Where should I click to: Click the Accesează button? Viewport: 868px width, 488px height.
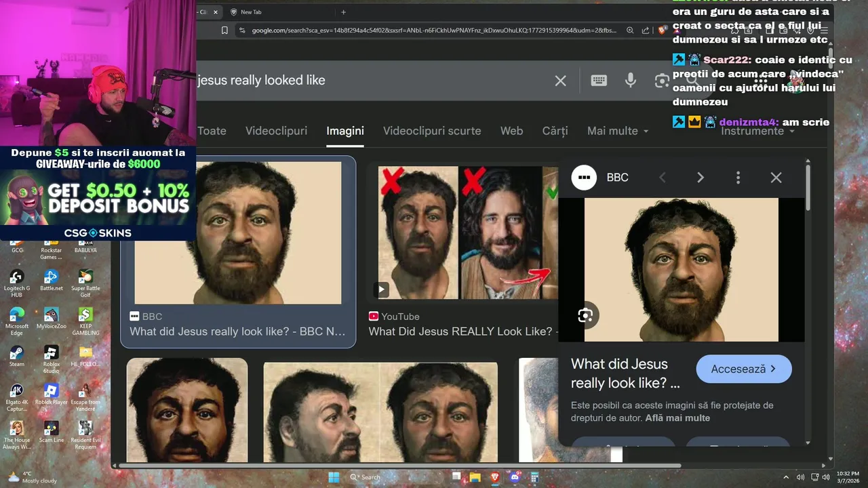point(744,369)
